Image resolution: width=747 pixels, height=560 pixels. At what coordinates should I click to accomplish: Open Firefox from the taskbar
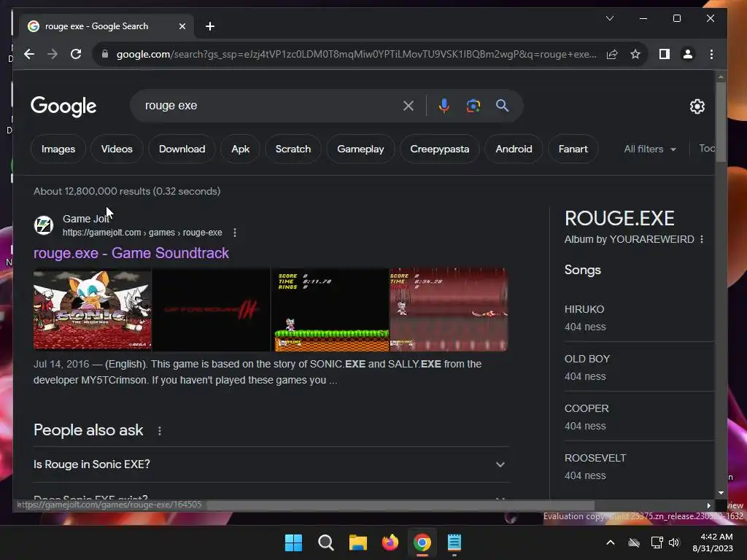pyautogui.click(x=390, y=542)
